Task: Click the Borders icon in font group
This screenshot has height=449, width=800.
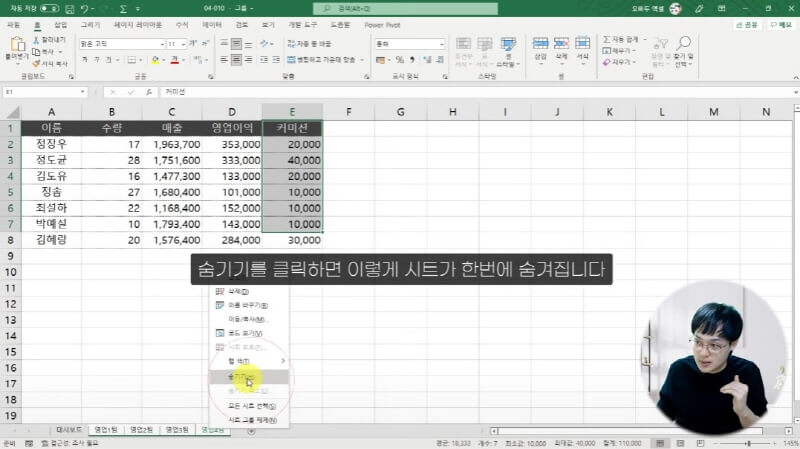Action: 132,60
